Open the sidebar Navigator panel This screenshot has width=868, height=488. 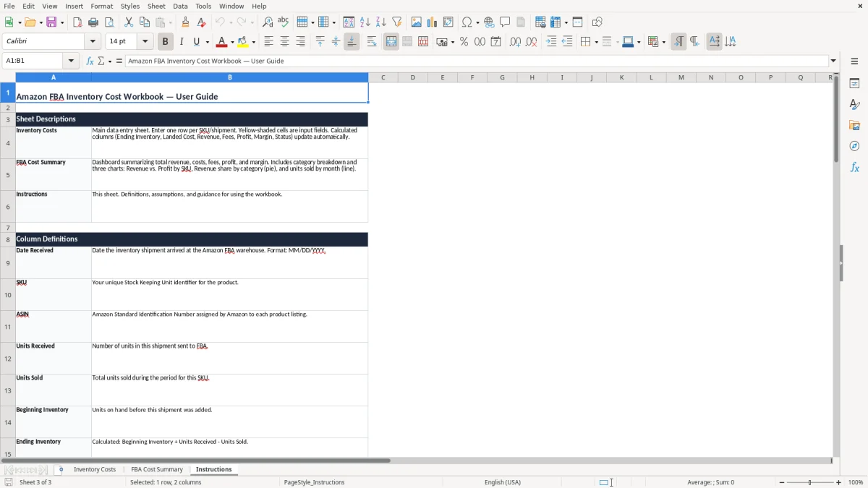coord(854,146)
